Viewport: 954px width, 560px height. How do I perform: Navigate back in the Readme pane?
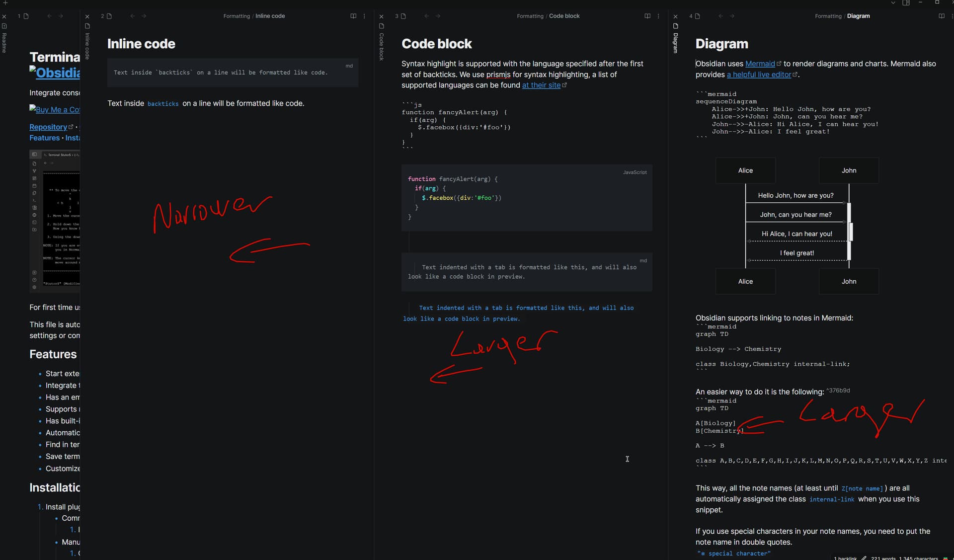coord(49,16)
